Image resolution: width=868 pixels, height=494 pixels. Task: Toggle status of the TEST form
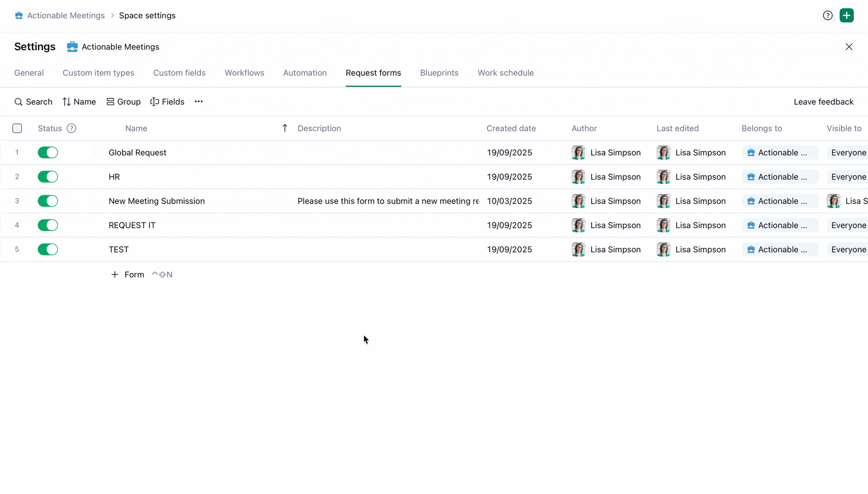coord(48,249)
